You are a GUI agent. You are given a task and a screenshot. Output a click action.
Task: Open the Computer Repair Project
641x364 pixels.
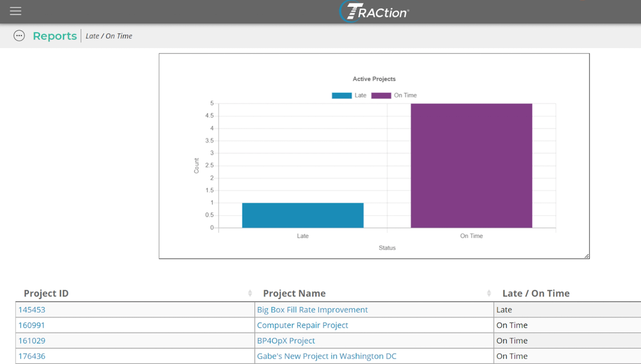302,325
